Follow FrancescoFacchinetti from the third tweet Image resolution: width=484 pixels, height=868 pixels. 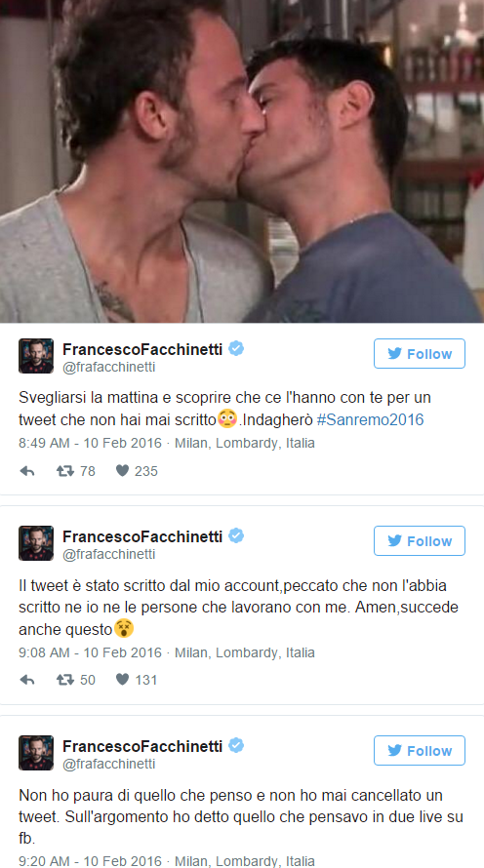(x=420, y=751)
